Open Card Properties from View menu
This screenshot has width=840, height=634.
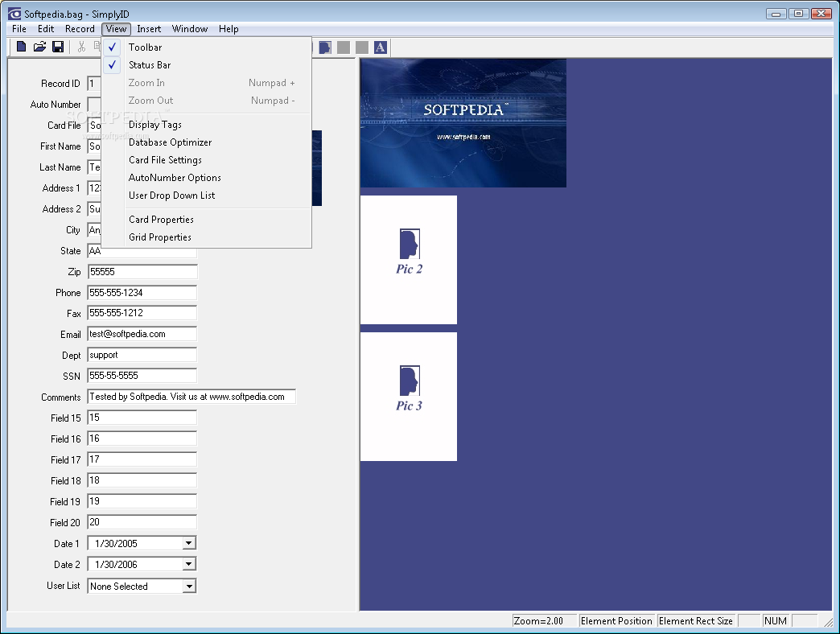click(x=206, y=220)
